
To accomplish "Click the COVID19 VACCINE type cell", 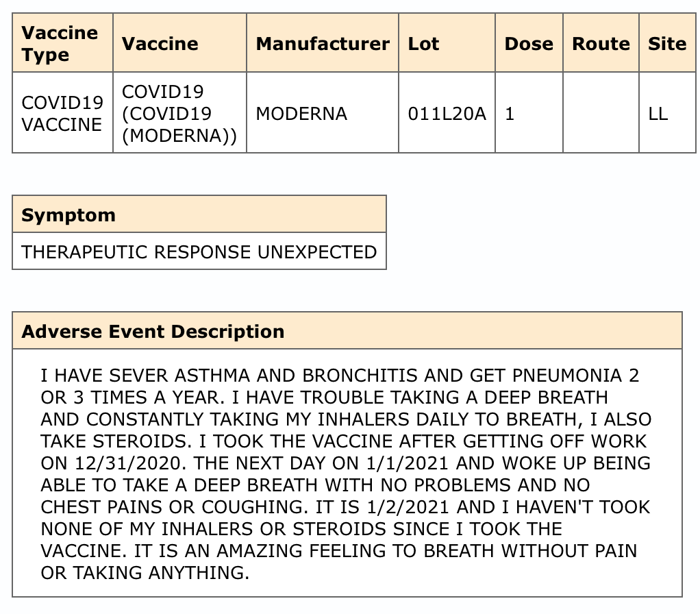I will (62, 113).
